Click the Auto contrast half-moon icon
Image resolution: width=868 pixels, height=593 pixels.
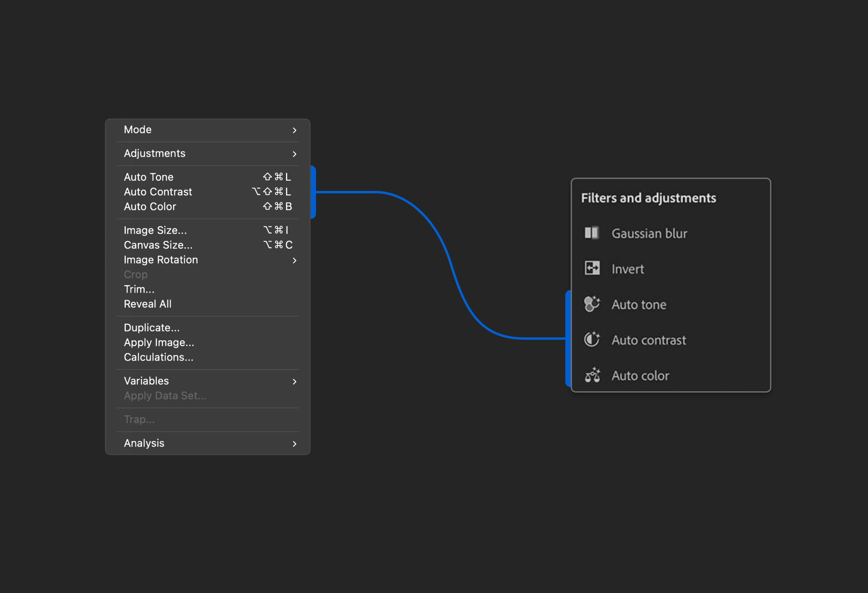click(x=592, y=340)
